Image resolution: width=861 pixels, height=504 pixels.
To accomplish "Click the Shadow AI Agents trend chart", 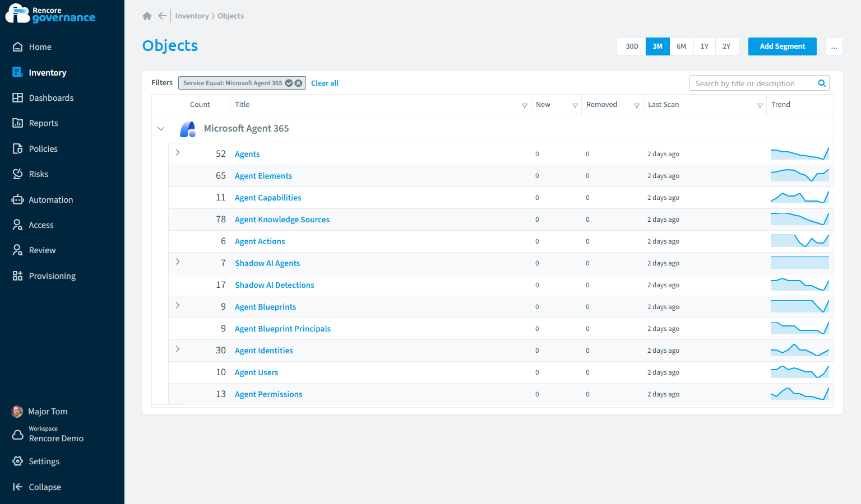I will click(x=800, y=263).
